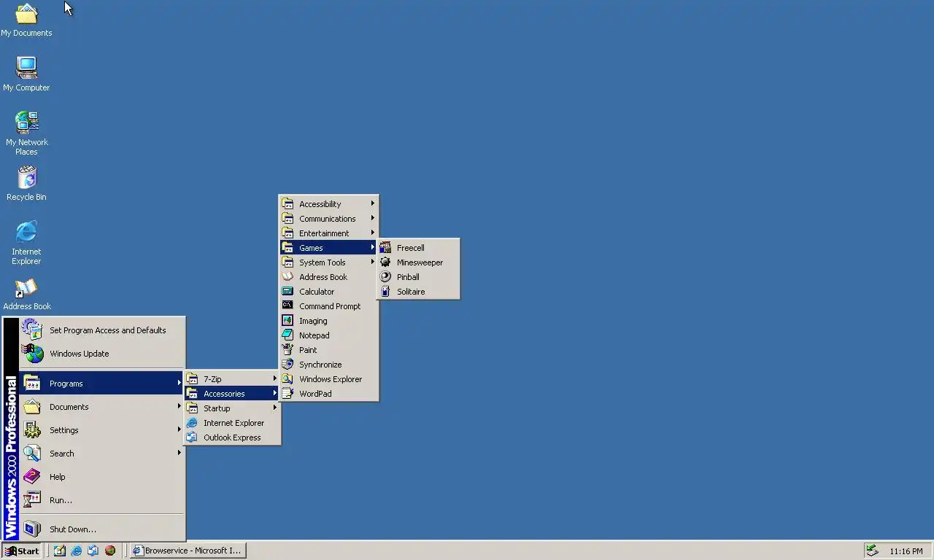Image resolution: width=934 pixels, height=560 pixels.
Task: Click the Help book icon in Start menu
Action: (32, 477)
